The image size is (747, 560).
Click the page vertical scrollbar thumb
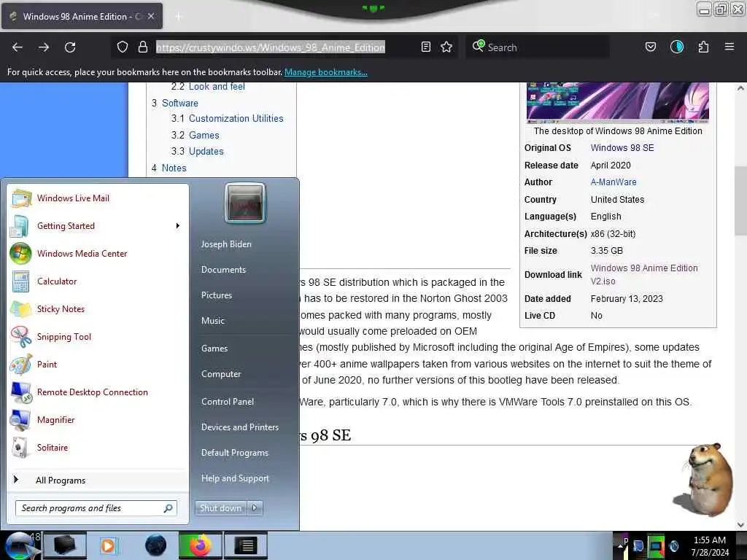tap(740, 201)
